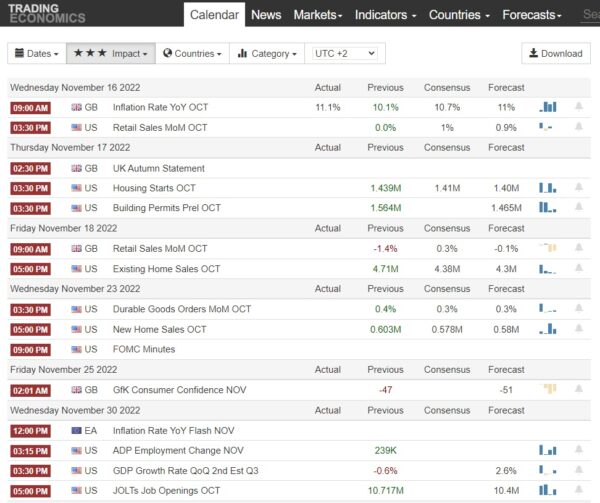
Task: Open the UTC +2 timezone selector
Action: tap(344, 53)
